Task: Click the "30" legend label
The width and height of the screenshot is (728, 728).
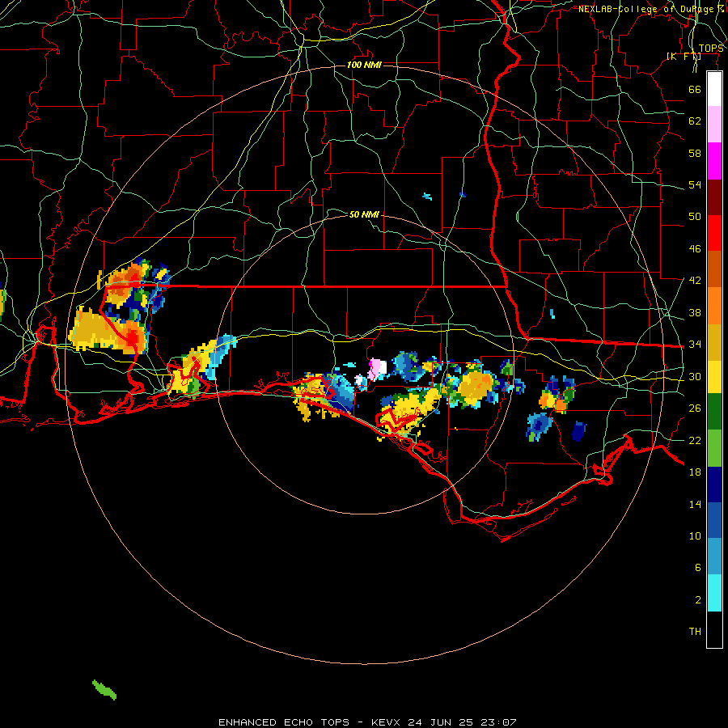Action: (695, 376)
